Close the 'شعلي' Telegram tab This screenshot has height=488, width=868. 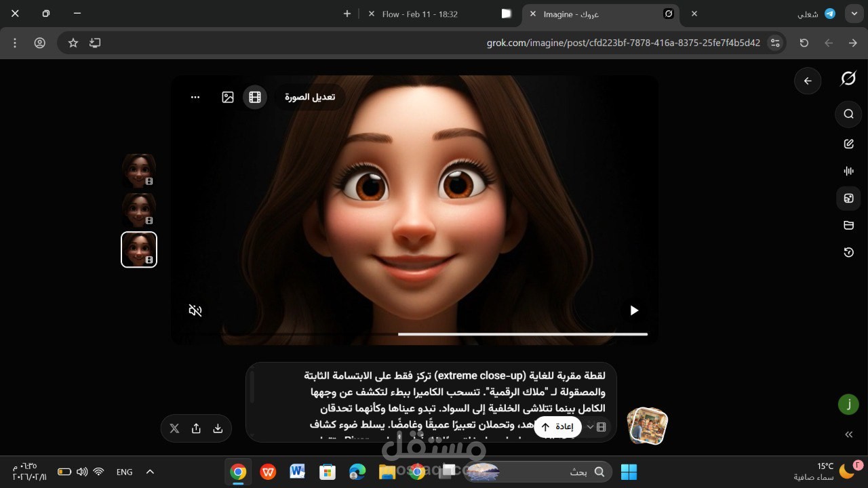pyautogui.click(x=694, y=14)
